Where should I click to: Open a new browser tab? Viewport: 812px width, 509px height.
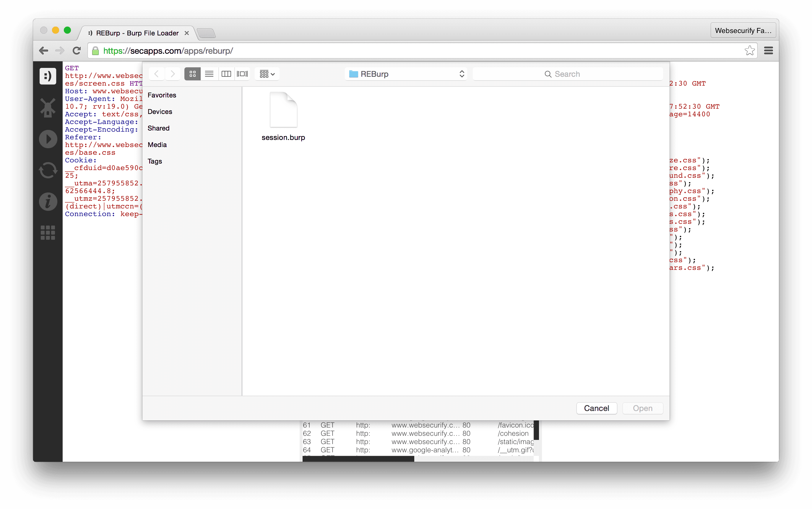[206, 33]
